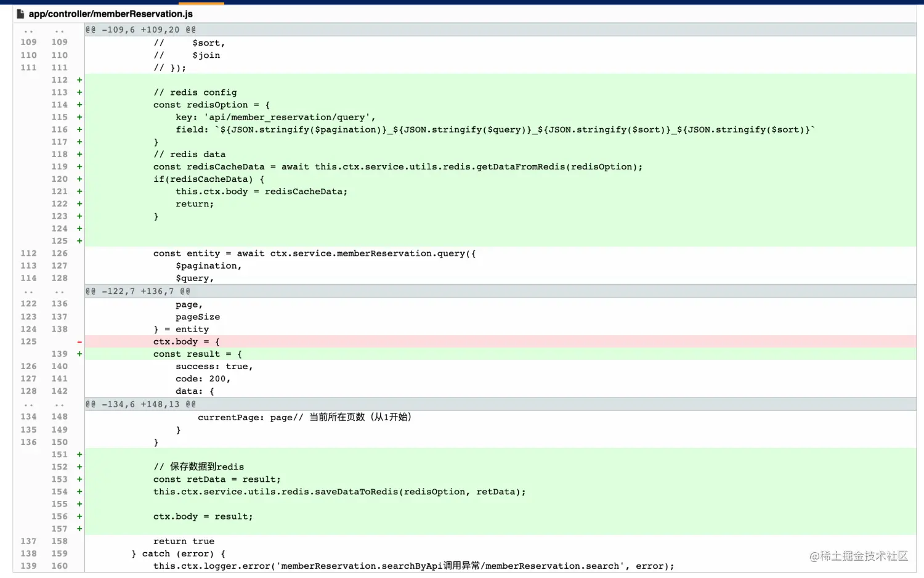Click the 'if(redisCacheData) {' line

(209, 179)
